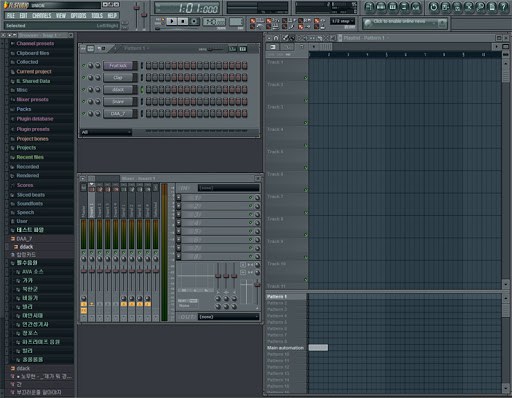Screen dimensions: 512x398
Task: Toggle the enable light of mixer effect slot 5
Action: pos(250,231)
